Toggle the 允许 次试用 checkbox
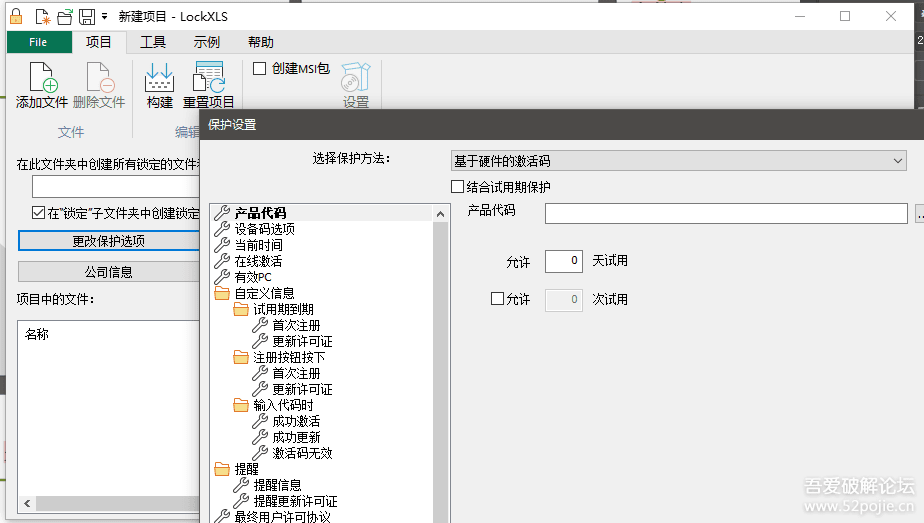This screenshot has height=523, width=924. pyautogui.click(x=497, y=299)
